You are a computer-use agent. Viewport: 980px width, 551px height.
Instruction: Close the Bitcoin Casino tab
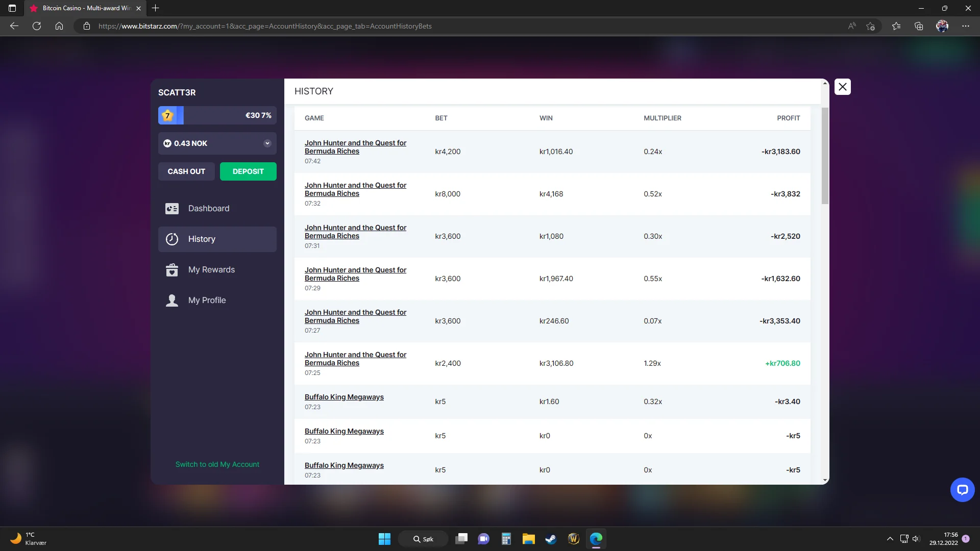(x=138, y=8)
